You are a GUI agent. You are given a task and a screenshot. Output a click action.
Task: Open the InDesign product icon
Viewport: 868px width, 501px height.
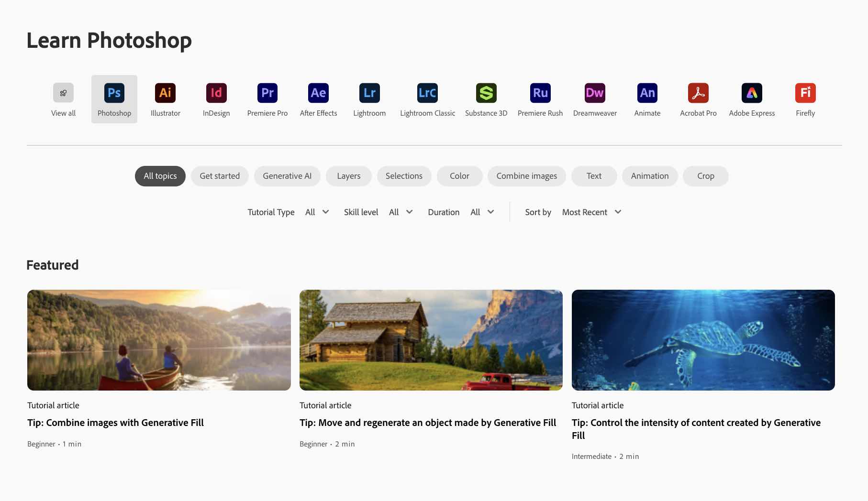coord(216,93)
